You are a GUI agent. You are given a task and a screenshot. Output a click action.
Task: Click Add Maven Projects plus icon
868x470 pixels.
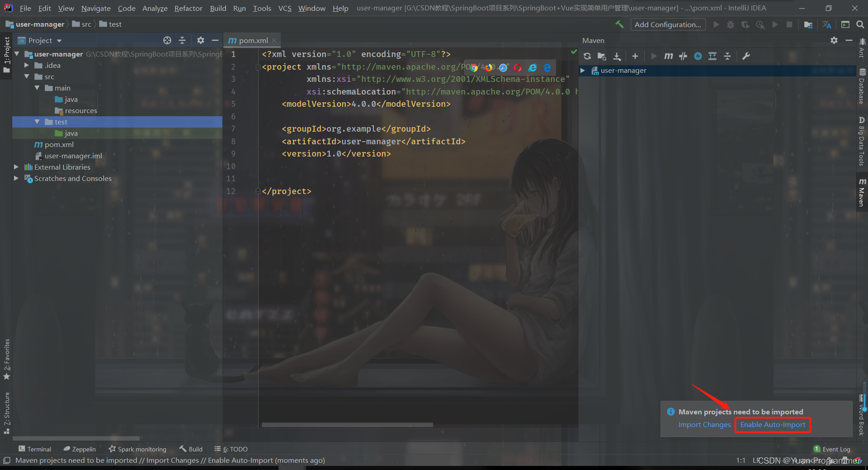click(635, 56)
